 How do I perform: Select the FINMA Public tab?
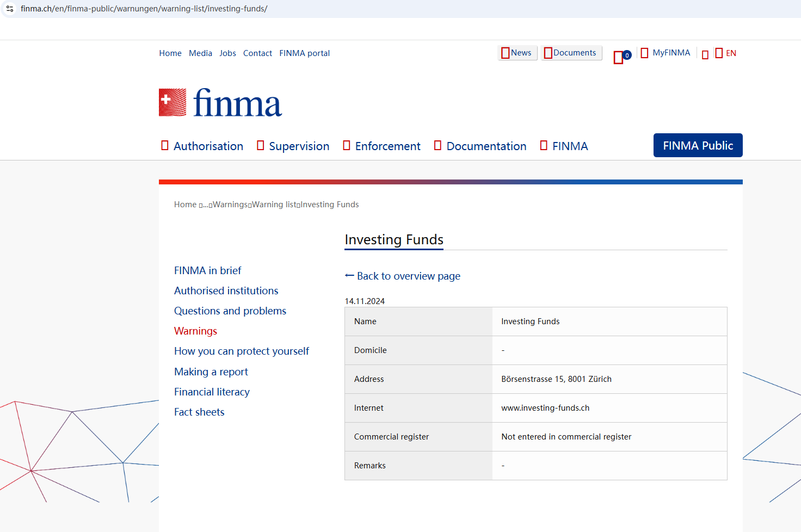click(x=698, y=145)
